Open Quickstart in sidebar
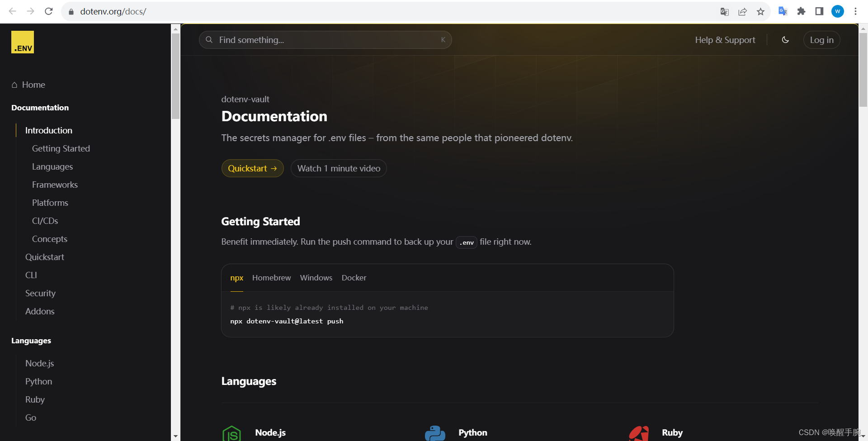868x441 pixels. tap(45, 257)
